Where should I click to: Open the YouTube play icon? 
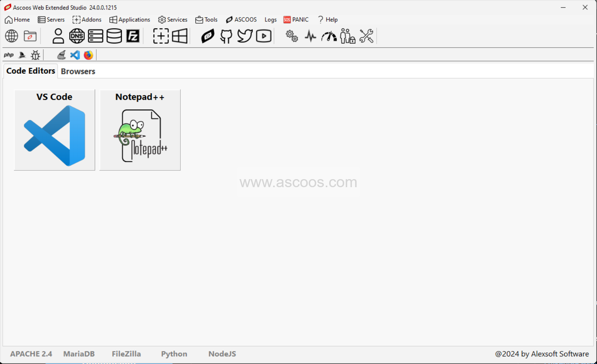[264, 36]
